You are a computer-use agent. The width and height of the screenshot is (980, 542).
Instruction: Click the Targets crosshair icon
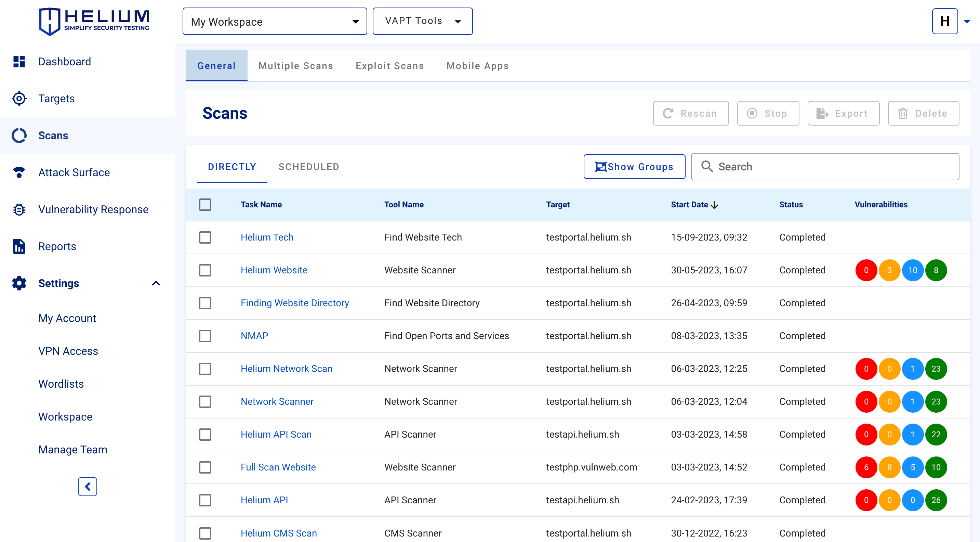point(19,98)
